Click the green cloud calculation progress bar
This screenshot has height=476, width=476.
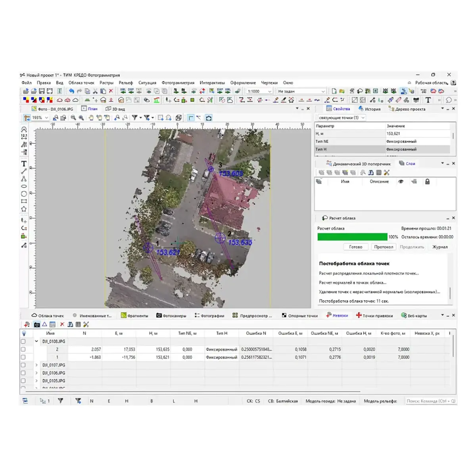[x=352, y=237]
